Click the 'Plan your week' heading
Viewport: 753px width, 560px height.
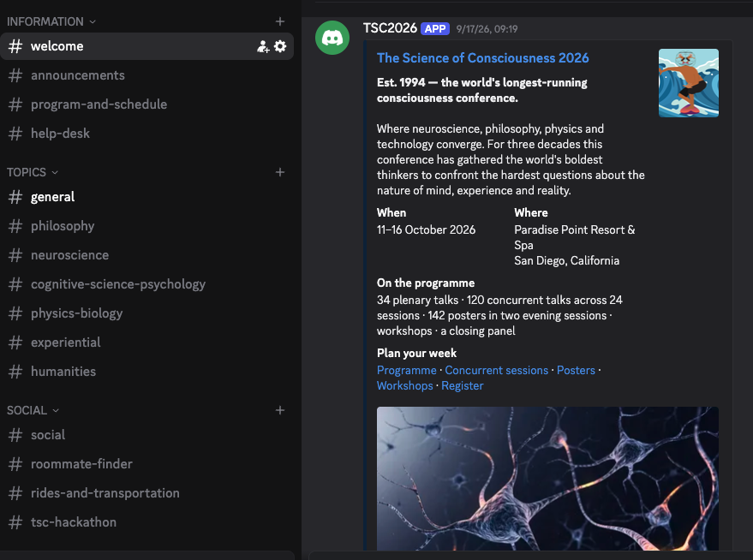tap(416, 353)
